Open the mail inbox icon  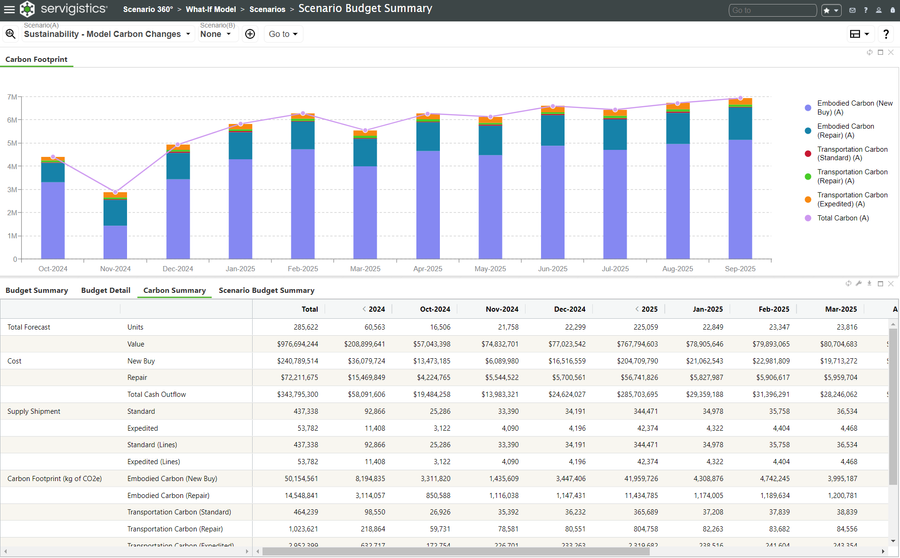[x=852, y=10]
